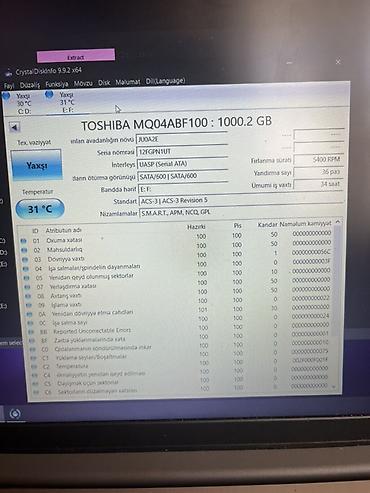Click status dot for attribute ID C4
The image size is (370, 493).
pos(34,375)
